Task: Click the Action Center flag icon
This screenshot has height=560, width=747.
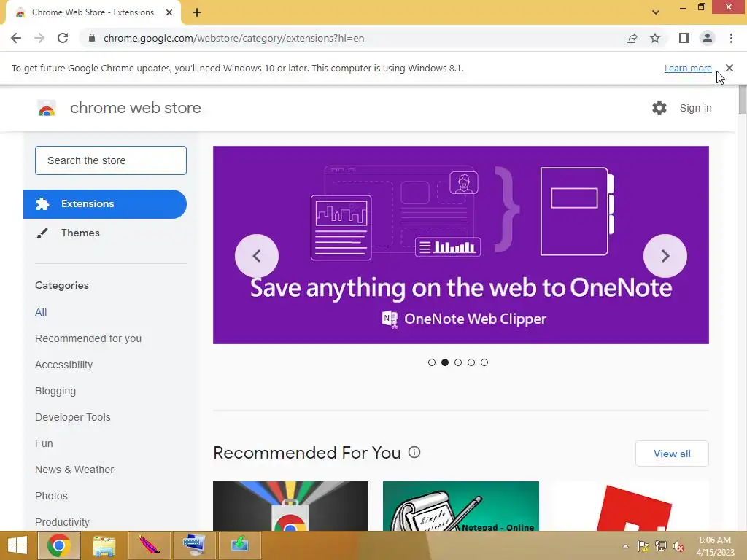Action: (643, 547)
